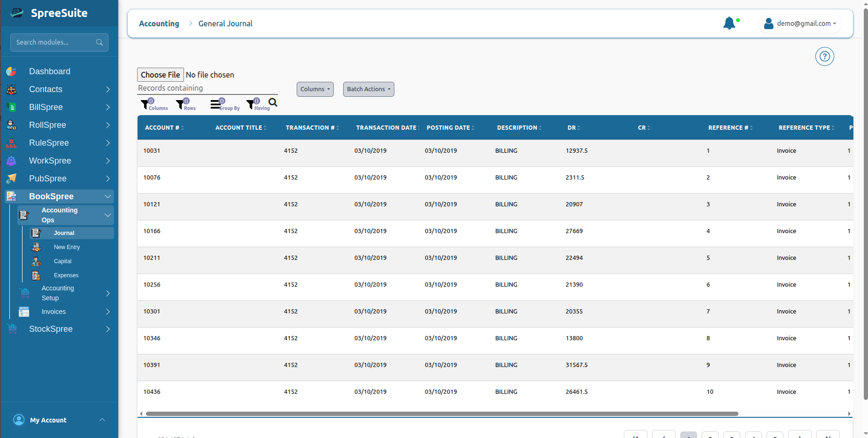Click the Records containing input field
The height and width of the screenshot is (438, 868).
207,88
